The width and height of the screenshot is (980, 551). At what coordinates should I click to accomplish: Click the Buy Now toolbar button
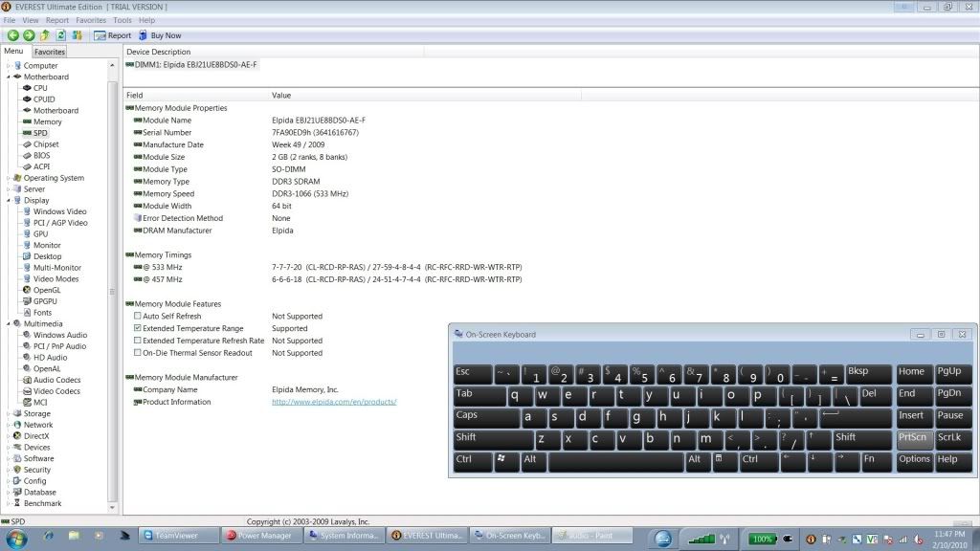click(160, 35)
